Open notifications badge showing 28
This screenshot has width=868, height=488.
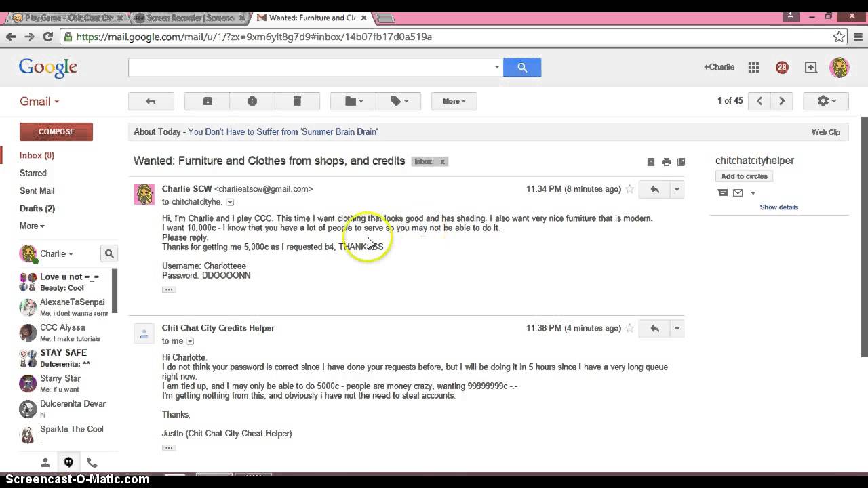point(782,67)
